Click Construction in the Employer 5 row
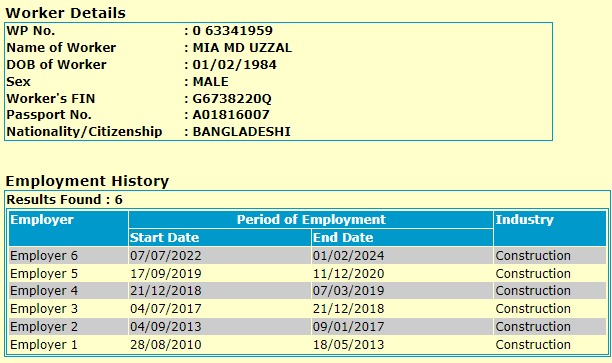This screenshot has height=363, width=612. [533, 274]
